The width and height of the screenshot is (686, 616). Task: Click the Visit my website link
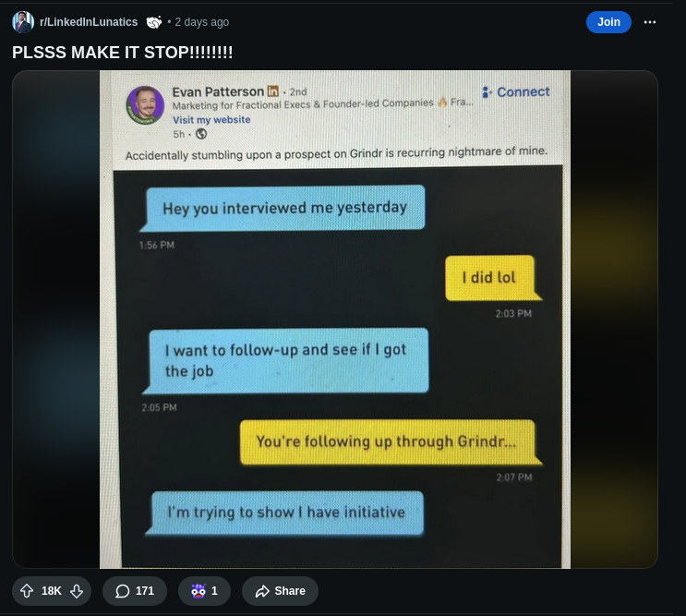pyautogui.click(x=211, y=119)
